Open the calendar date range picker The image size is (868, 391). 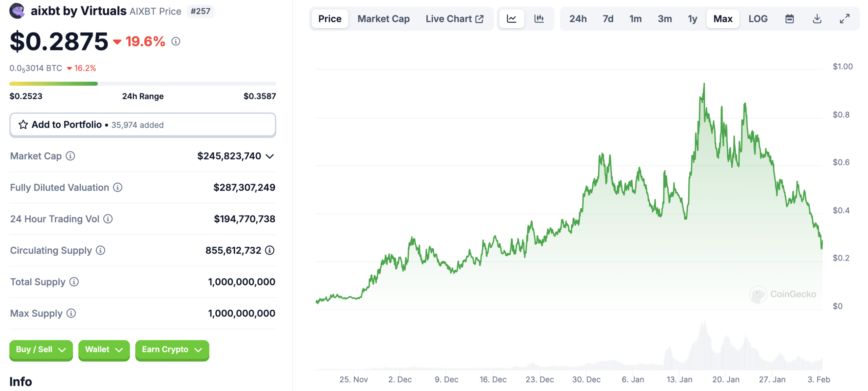pos(789,19)
